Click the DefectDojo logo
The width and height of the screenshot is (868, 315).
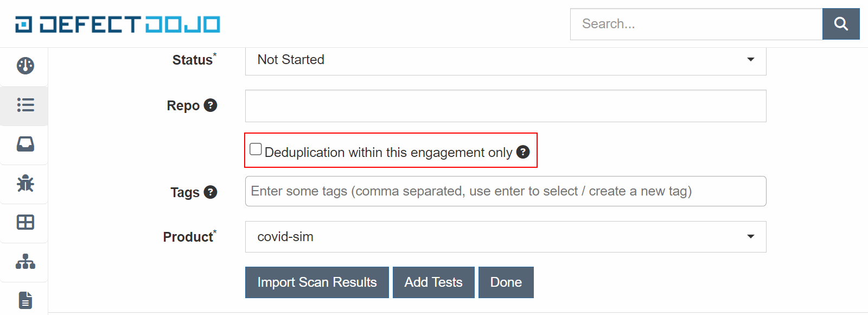coord(117,24)
